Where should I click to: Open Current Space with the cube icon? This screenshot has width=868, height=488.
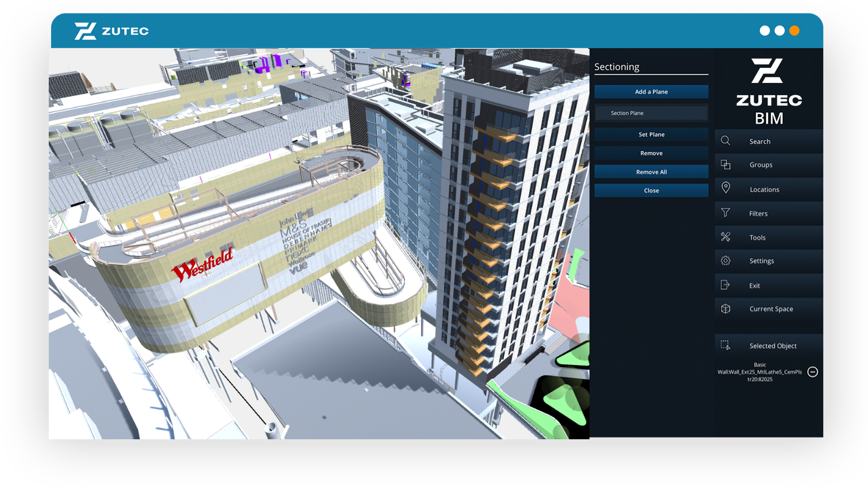(726, 309)
